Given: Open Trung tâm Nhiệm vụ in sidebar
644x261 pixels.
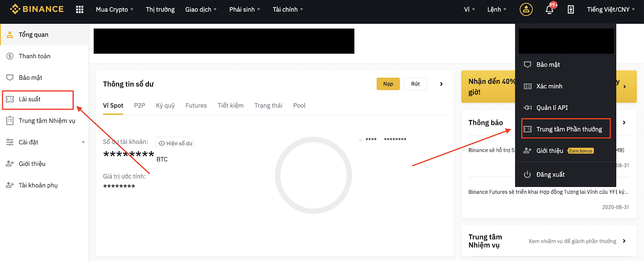Looking at the screenshot, I should coord(47,120).
